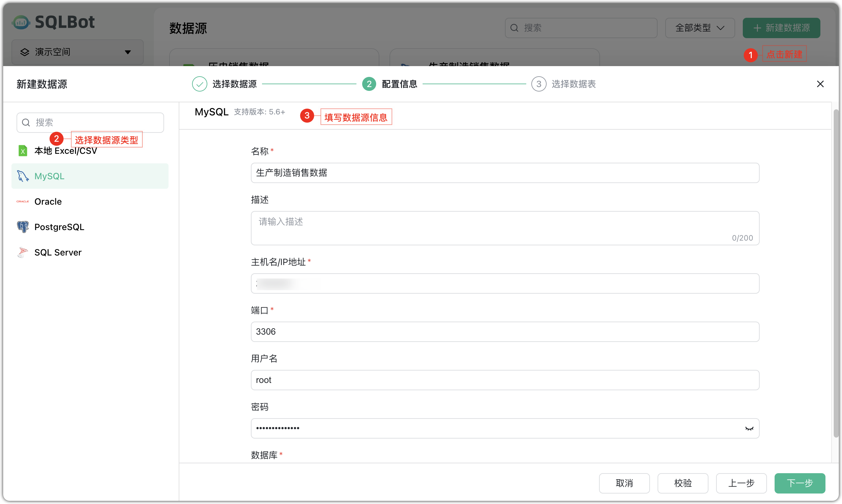Click the plus icon on 新建数据源
842x504 pixels.
pos(757,28)
